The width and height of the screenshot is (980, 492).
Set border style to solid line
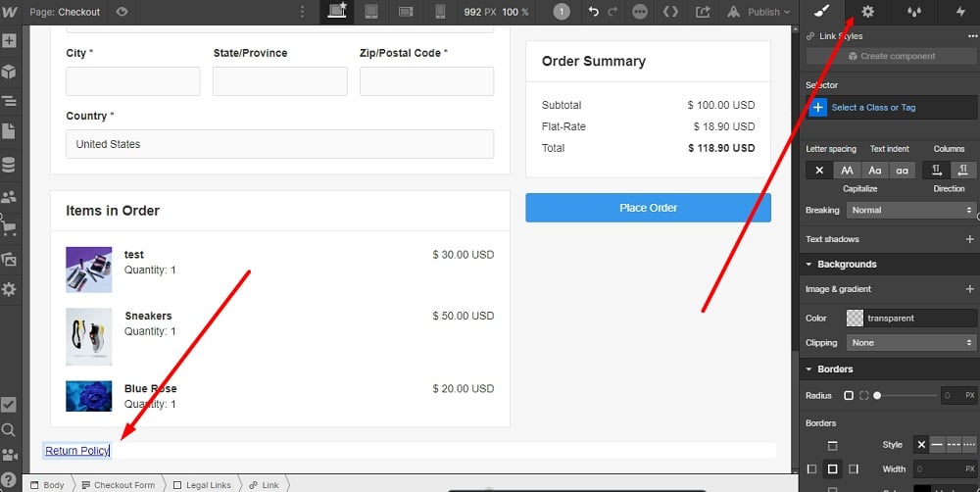coord(937,445)
